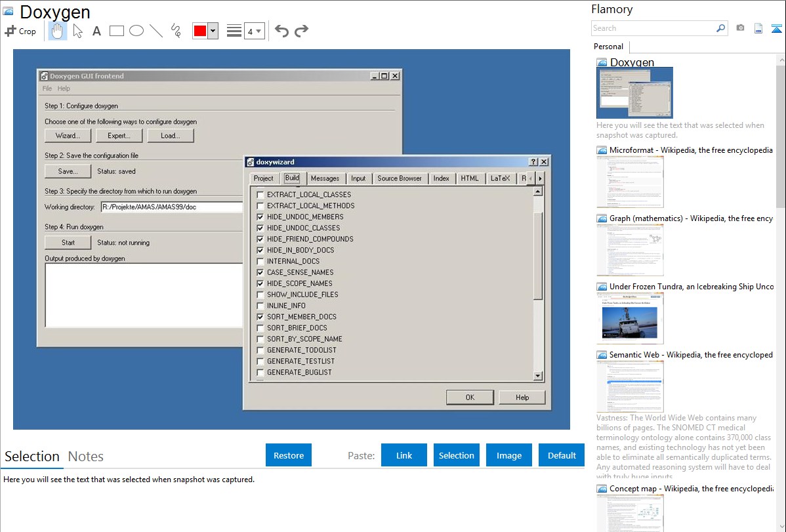
Task: Open the LaTeX tab in doxywizard
Action: [500, 178]
